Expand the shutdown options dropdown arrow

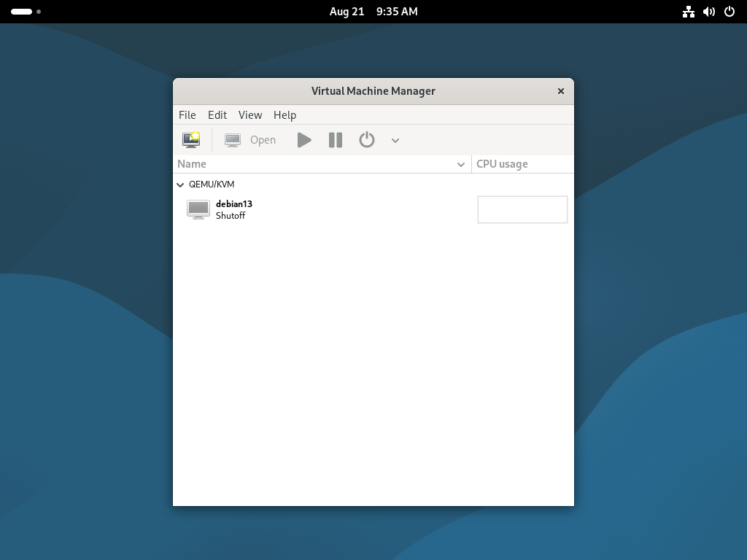point(395,141)
